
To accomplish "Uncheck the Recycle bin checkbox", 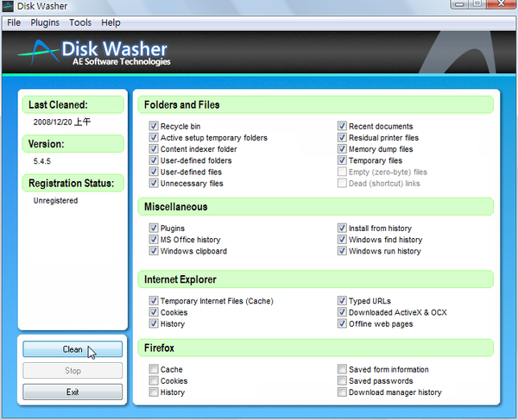I will tap(154, 126).
